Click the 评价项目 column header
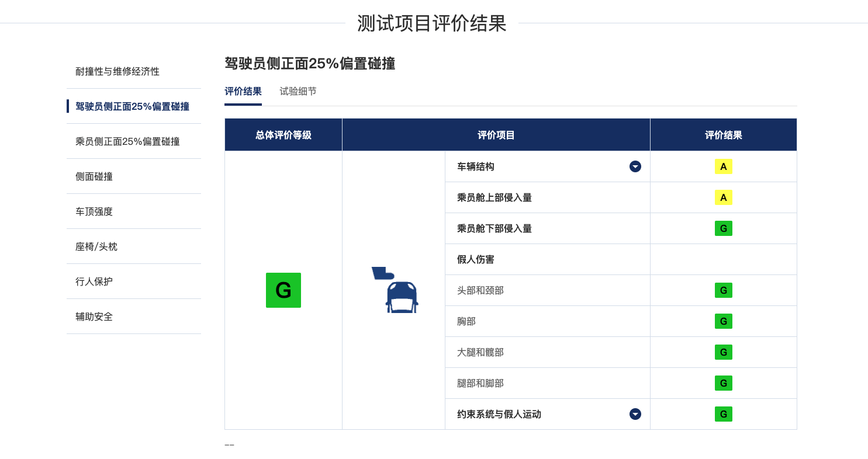Viewport: 868px width, 459px height. pyautogui.click(x=496, y=135)
